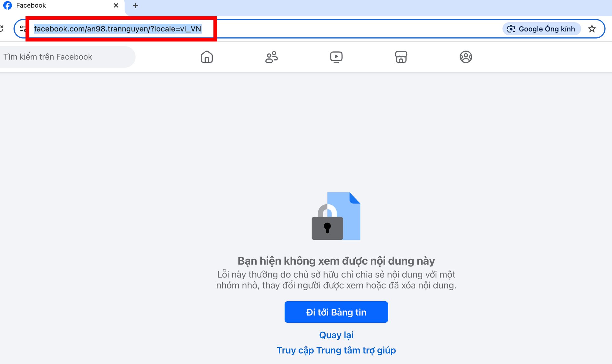Bookmark this page with star icon
The width and height of the screenshot is (612, 364).
point(592,29)
